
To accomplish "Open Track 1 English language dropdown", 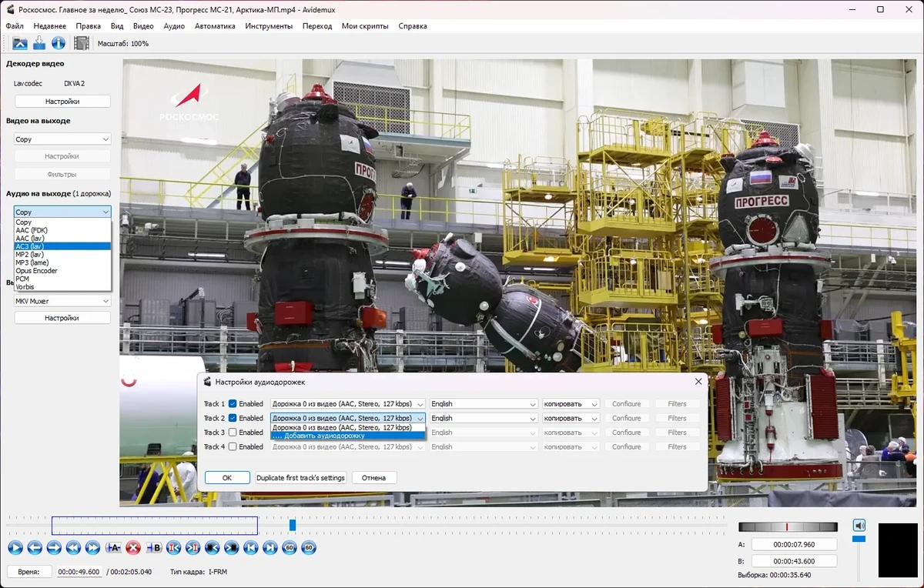I will (x=483, y=404).
